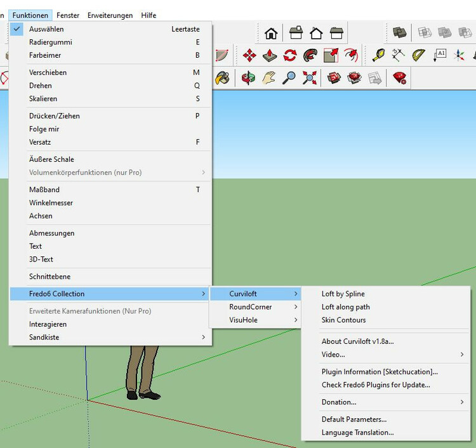
Task: Select the Protractor tool icon
Action: [x=419, y=55]
